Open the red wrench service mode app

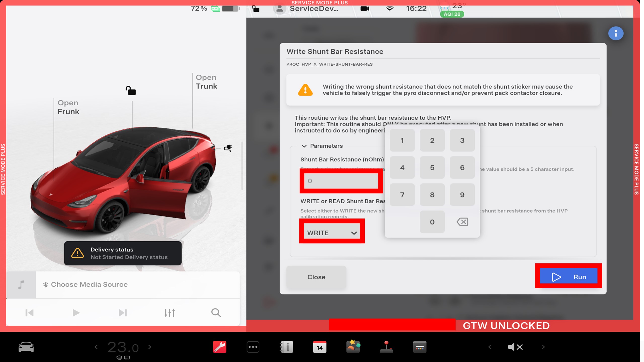[219, 347]
